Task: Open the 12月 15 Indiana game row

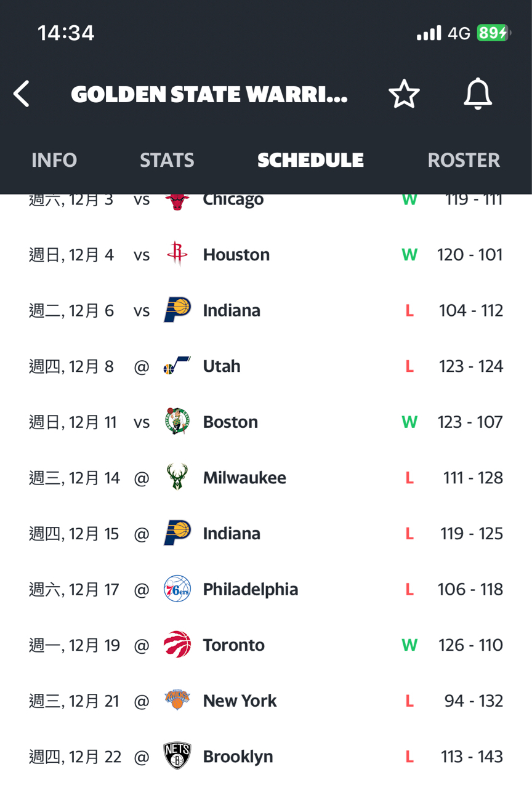Action: click(x=266, y=534)
